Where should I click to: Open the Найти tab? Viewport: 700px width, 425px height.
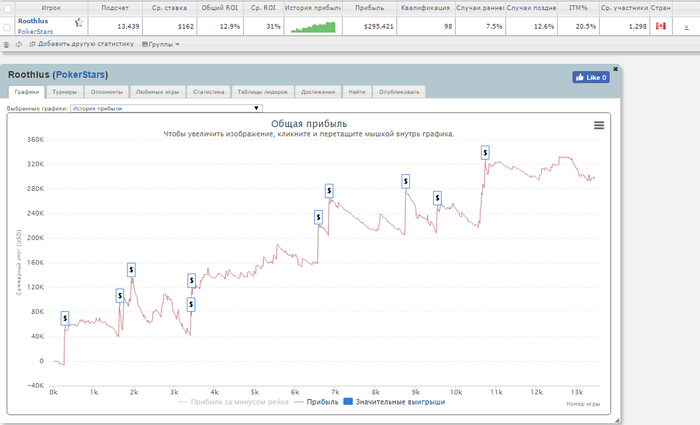(x=357, y=92)
